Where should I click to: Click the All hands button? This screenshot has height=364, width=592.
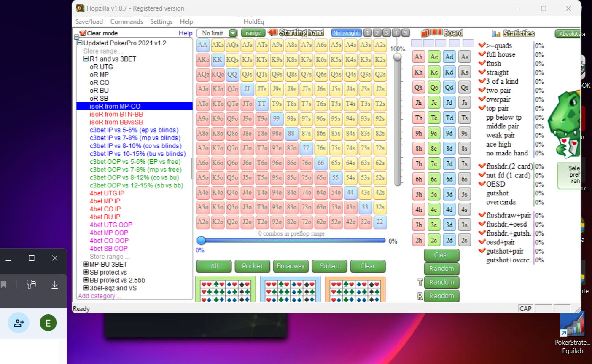pos(214,266)
